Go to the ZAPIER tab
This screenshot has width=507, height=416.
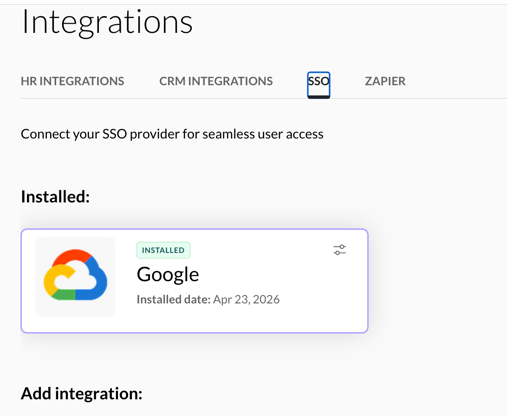(x=385, y=81)
